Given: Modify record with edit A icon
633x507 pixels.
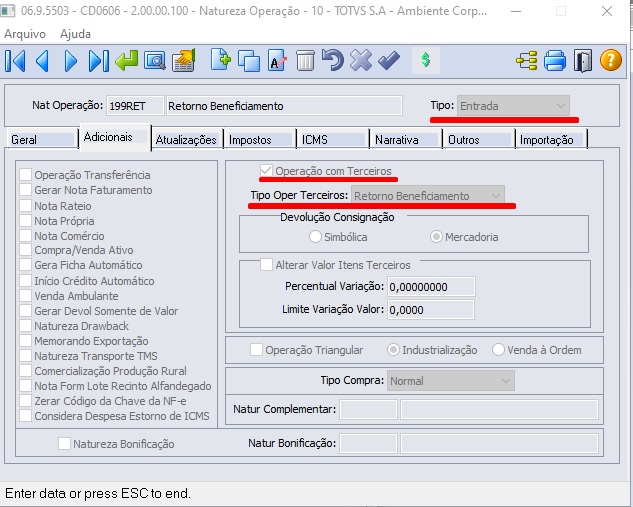Looking at the screenshot, I should pos(277,61).
